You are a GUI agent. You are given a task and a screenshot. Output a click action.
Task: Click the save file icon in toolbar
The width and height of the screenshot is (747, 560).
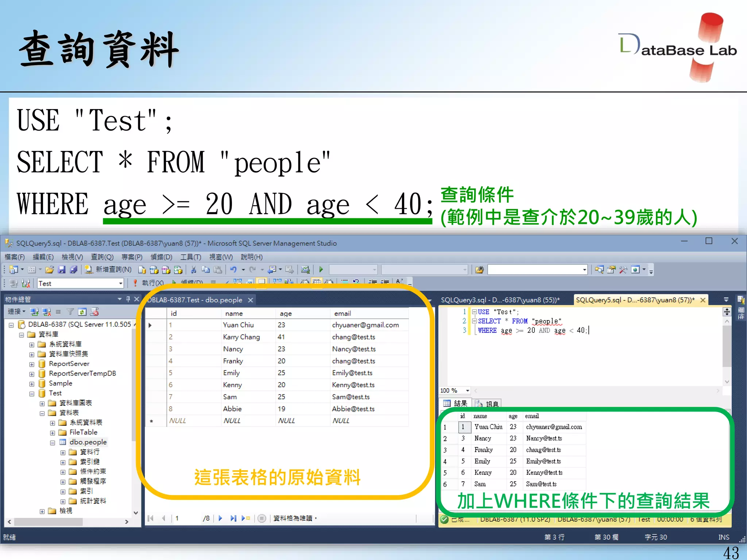coord(62,270)
